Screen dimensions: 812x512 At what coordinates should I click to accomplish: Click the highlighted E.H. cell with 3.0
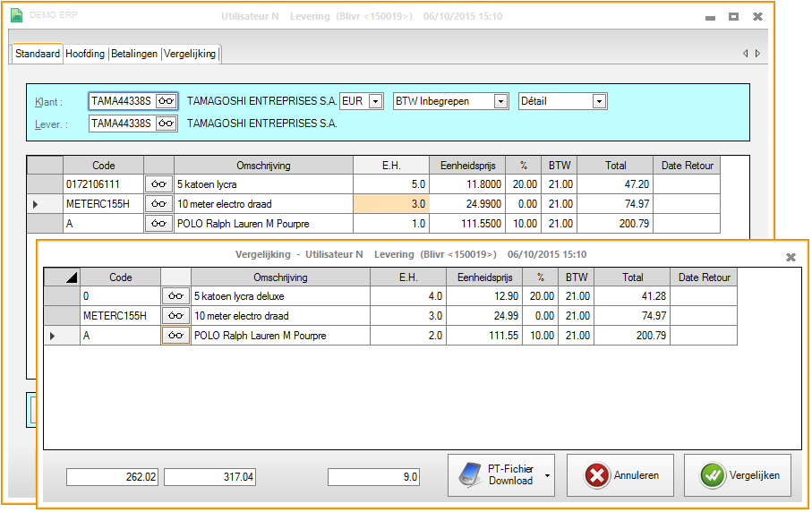(x=391, y=204)
